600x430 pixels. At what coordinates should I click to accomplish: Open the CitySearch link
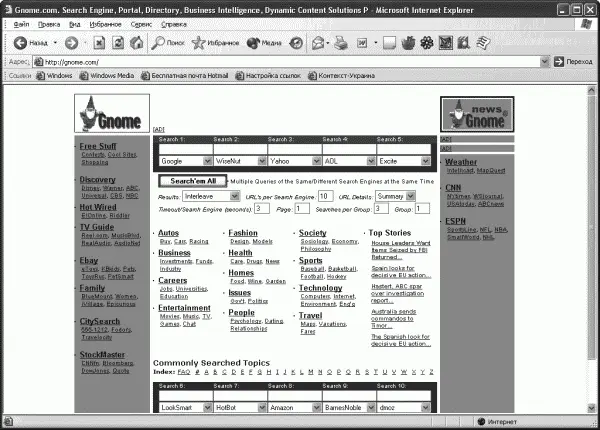99,321
